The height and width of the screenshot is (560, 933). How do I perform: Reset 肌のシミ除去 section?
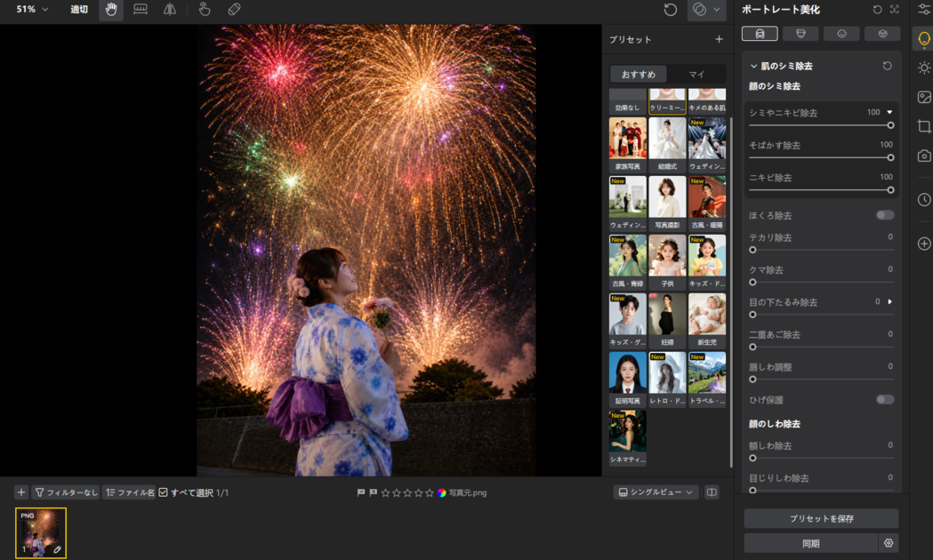tap(887, 66)
